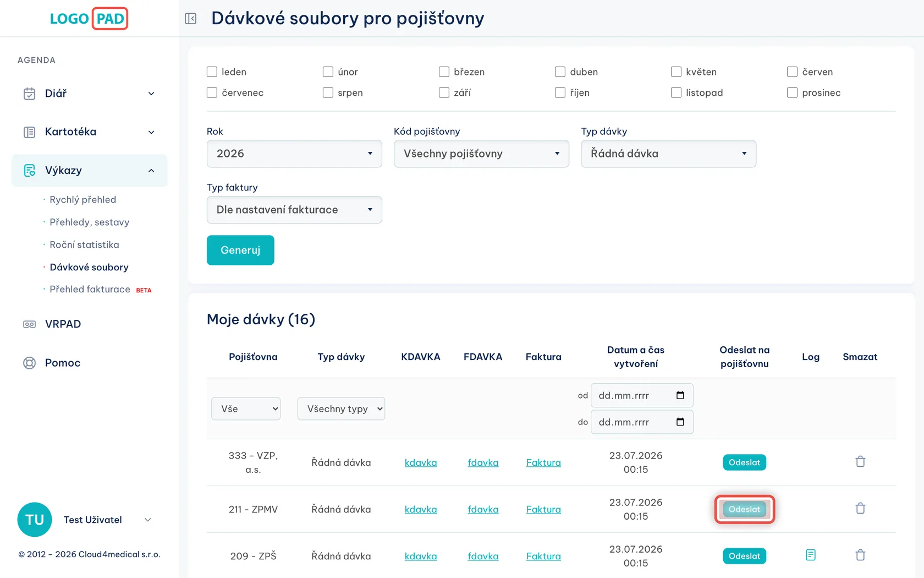The image size is (924, 578).
Task: Click the Generuj button
Action: tap(240, 250)
